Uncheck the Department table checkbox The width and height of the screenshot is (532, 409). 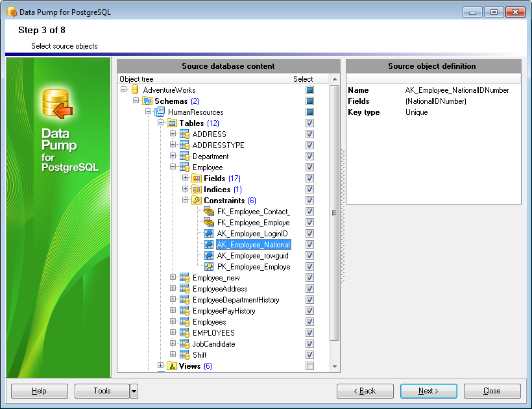tap(309, 156)
